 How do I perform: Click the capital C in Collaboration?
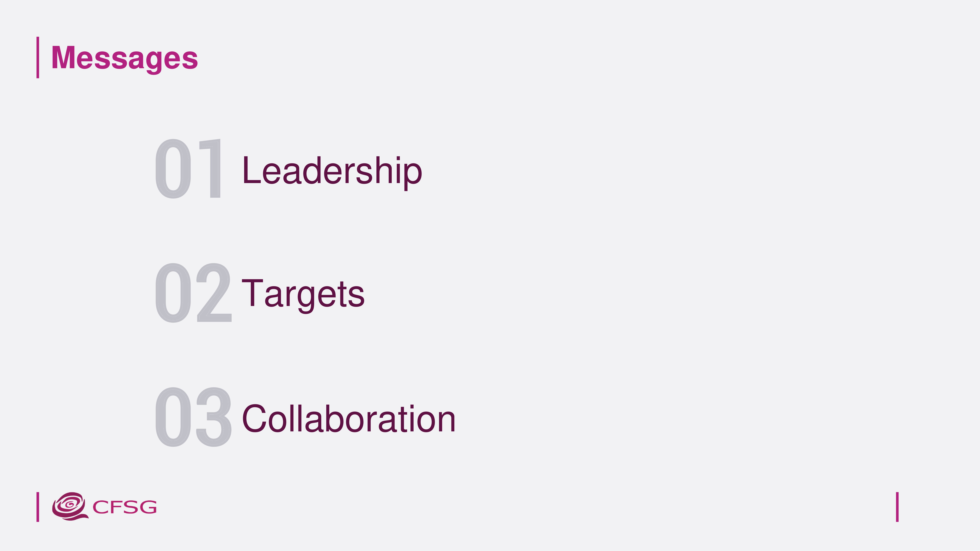(x=255, y=418)
